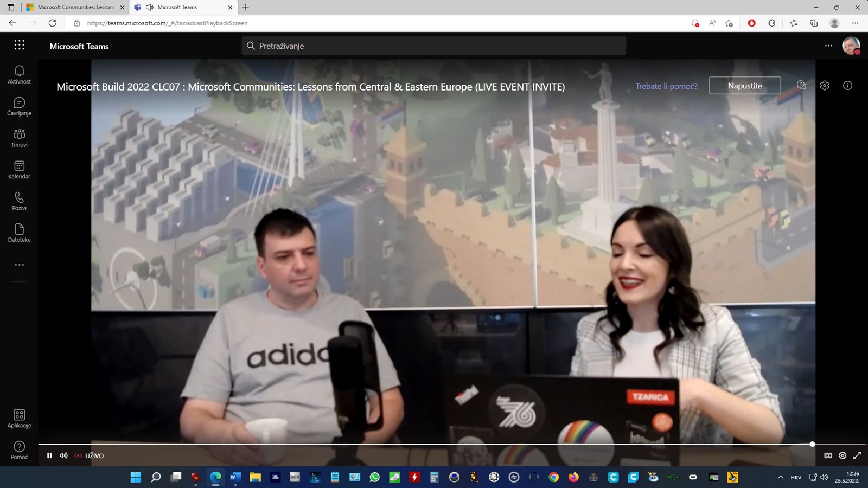Add page to favorites
868x488 pixels.
pos(729,23)
